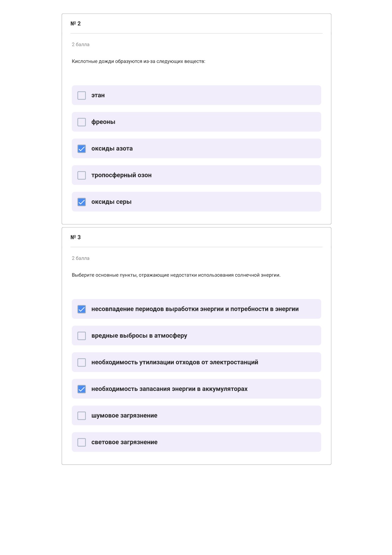
Task: Uncheck 'необходимость запасания энергии в аккумуляторах' checkbox
Action: coord(82,389)
